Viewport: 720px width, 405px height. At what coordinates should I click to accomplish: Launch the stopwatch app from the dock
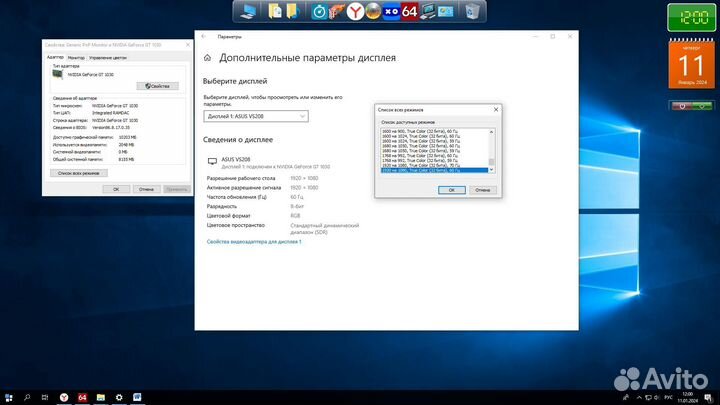click(319, 11)
